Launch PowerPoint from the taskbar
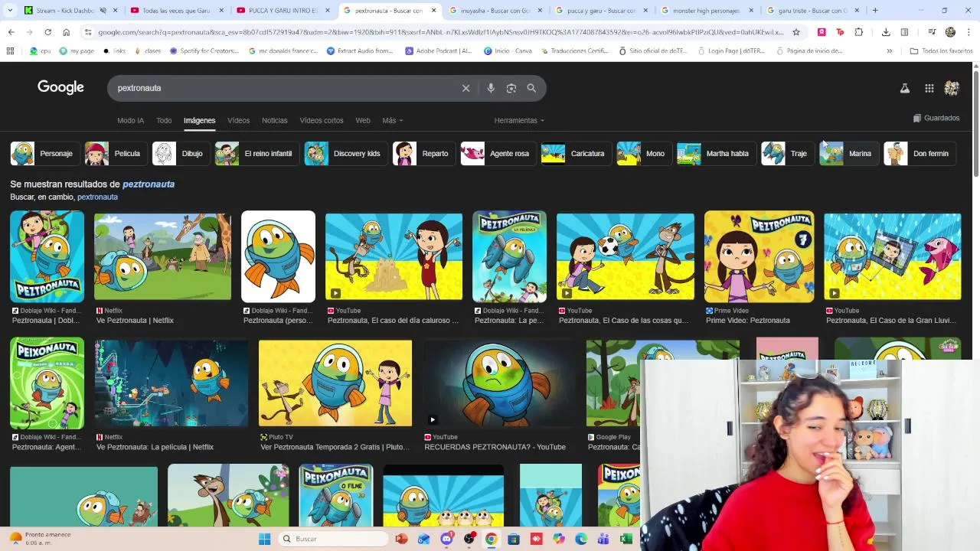This screenshot has width=980, height=551. [x=401, y=539]
